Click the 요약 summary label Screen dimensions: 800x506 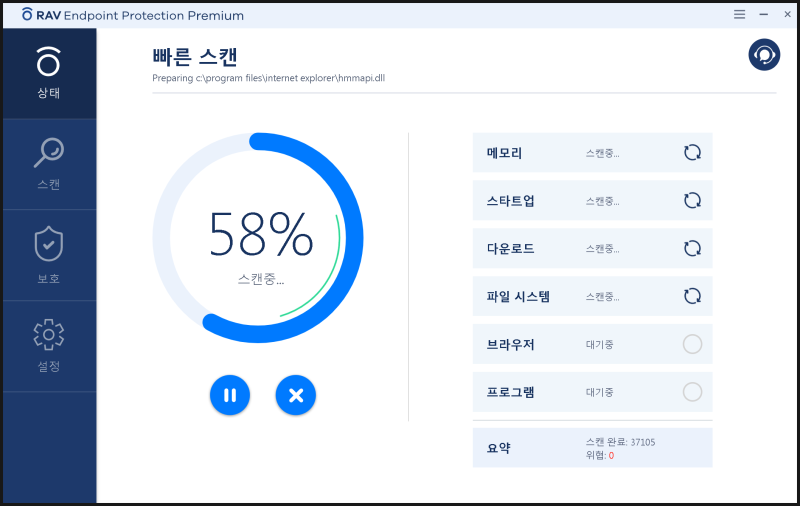click(498, 448)
